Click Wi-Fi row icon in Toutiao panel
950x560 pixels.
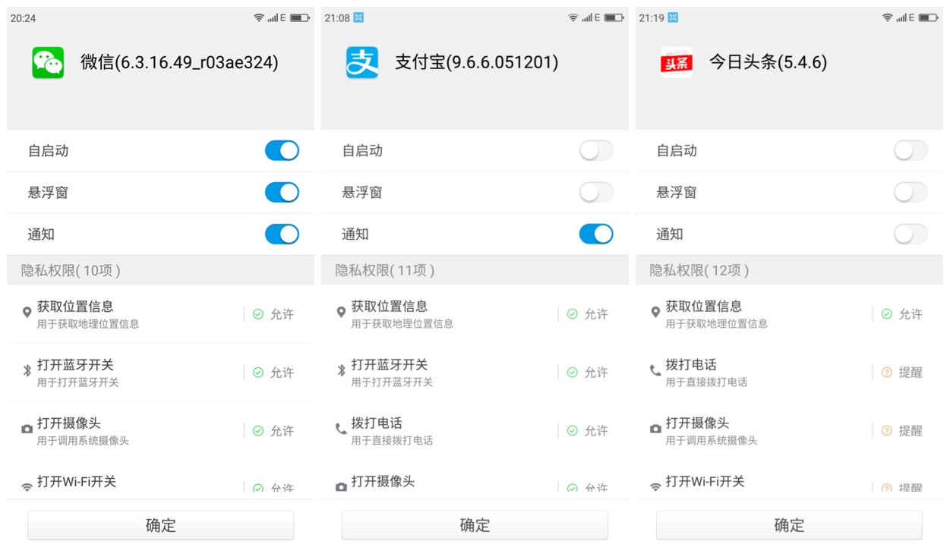coord(655,486)
